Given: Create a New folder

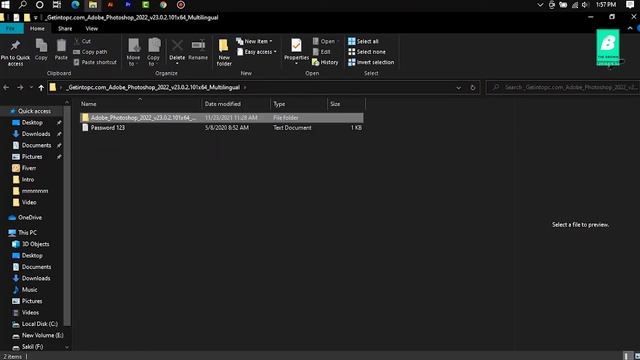Looking at the screenshot, I should pos(224,52).
